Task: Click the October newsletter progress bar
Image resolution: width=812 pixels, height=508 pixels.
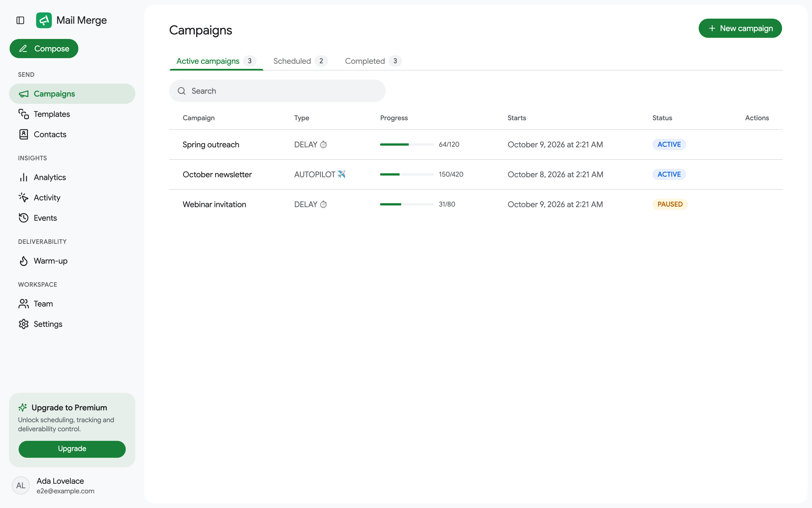Action: coord(407,174)
